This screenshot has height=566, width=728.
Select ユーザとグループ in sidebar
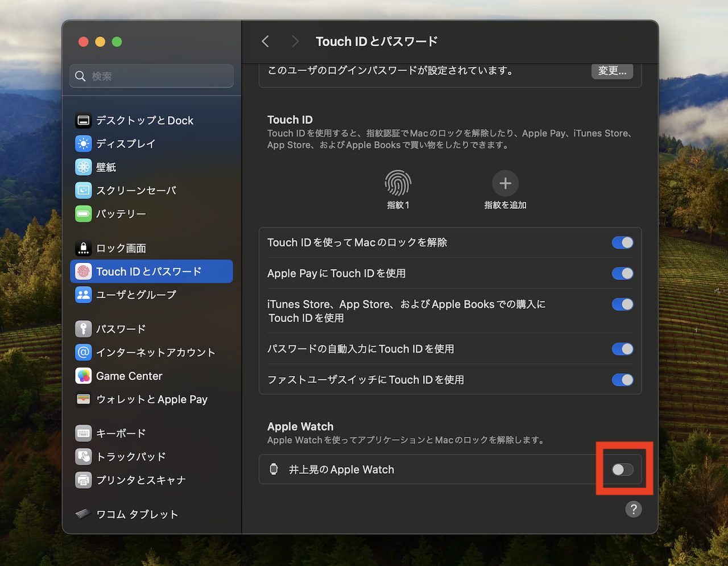coord(151,295)
